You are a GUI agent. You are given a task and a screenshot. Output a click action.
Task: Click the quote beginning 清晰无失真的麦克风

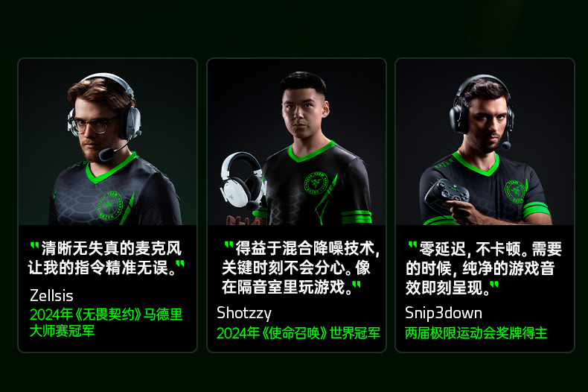pos(106,258)
